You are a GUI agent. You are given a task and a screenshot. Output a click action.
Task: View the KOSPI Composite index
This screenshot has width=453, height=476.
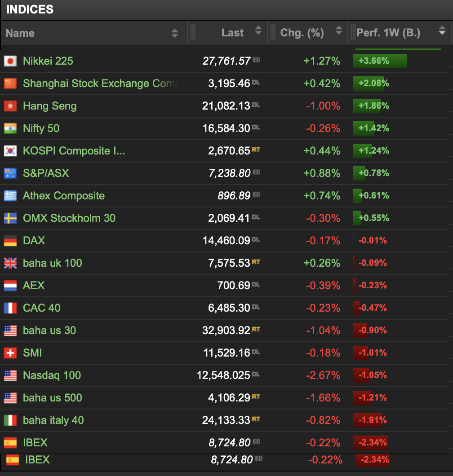[x=74, y=151]
